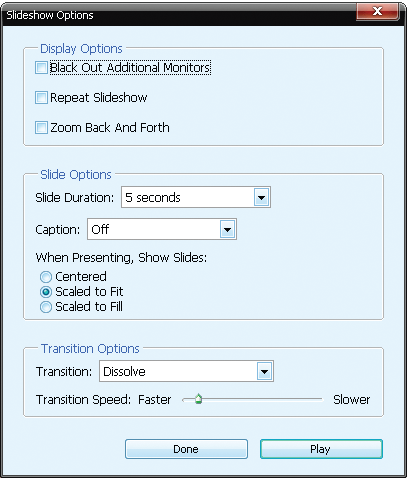Click the 5 seconds duration field

(188, 198)
